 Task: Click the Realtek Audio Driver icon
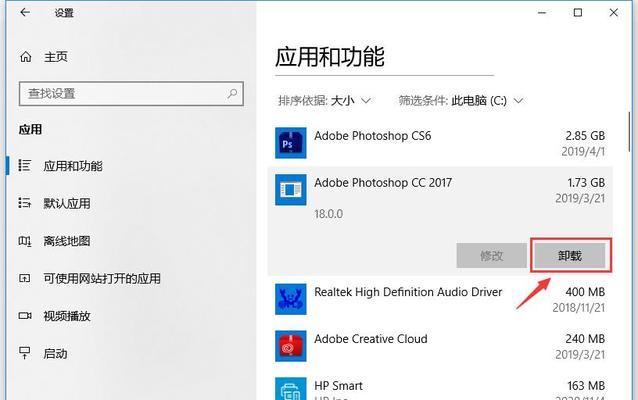pos(291,299)
